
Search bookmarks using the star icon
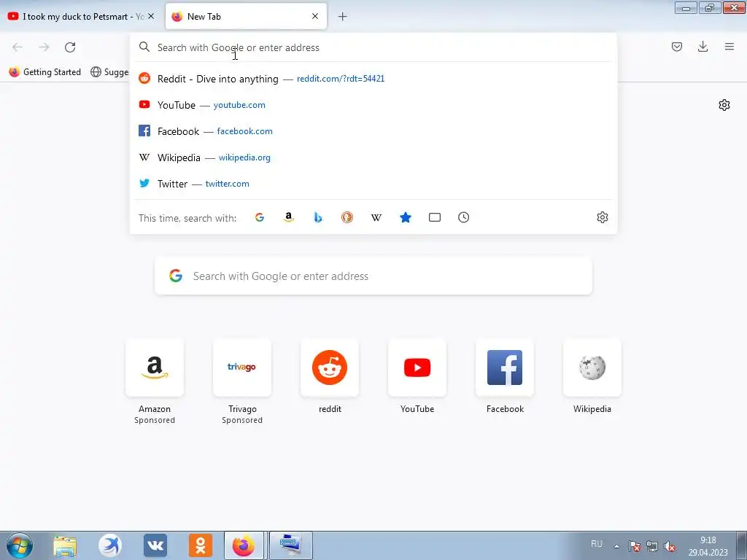tap(406, 217)
